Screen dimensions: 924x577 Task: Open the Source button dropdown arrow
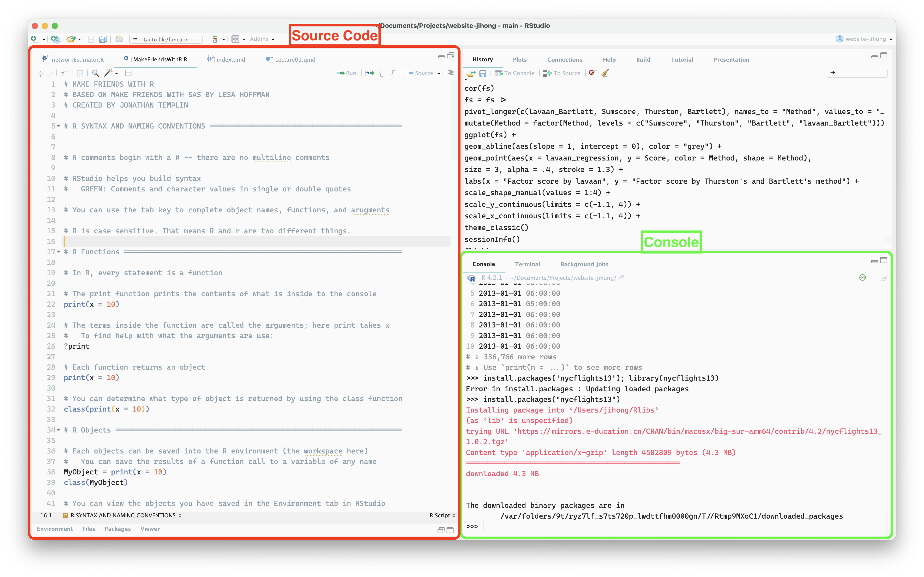pyautogui.click(x=439, y=73)
